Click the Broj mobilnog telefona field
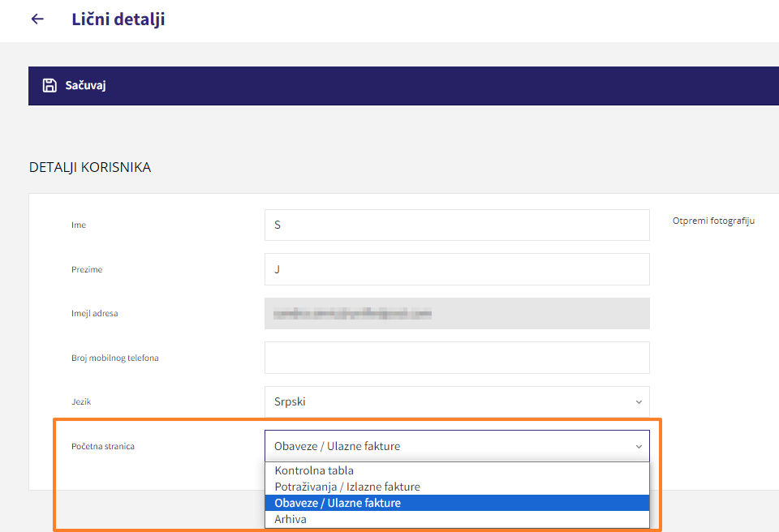Viewport: 779px width, 532px height. pyautogui.click(x=457, y=358)
